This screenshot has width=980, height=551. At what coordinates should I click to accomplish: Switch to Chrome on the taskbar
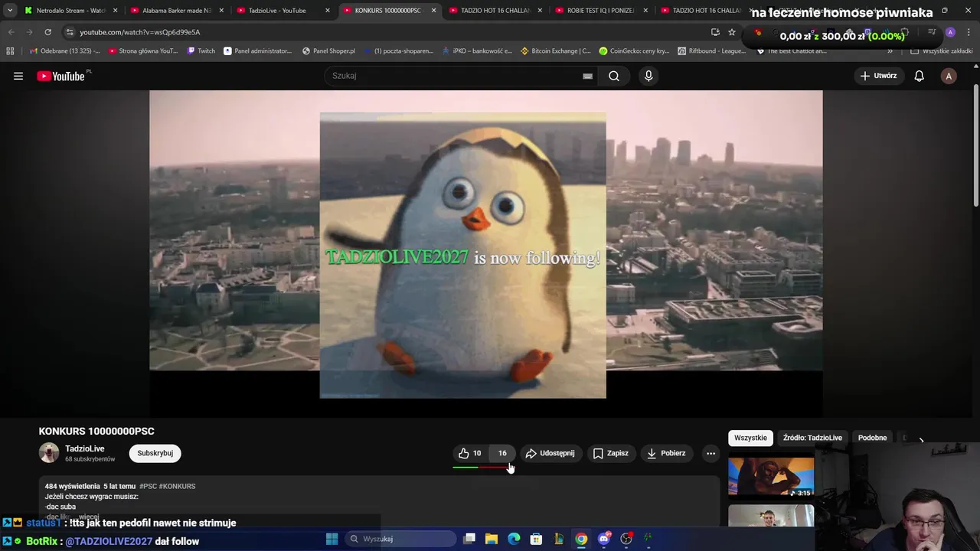[x=582, y=539]
